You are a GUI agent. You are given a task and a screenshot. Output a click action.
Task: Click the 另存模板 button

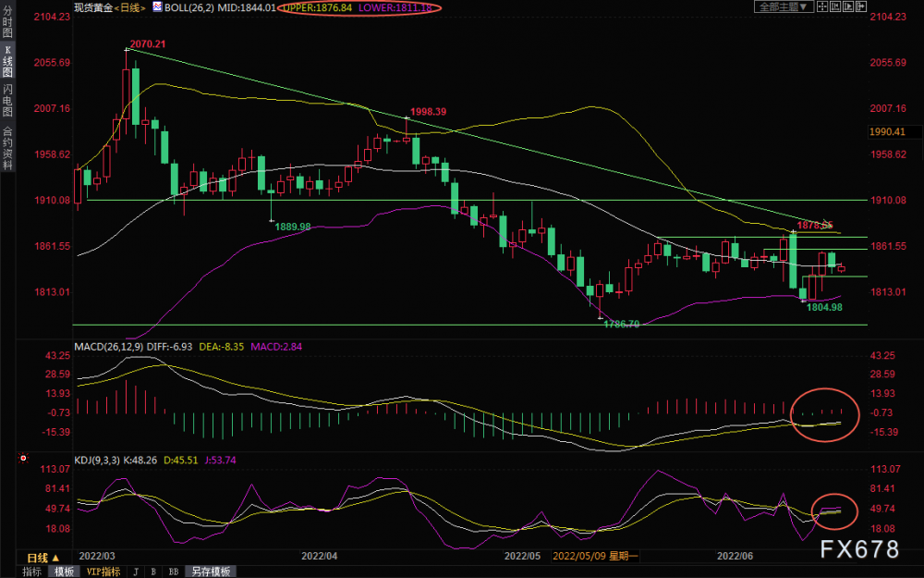211,572
